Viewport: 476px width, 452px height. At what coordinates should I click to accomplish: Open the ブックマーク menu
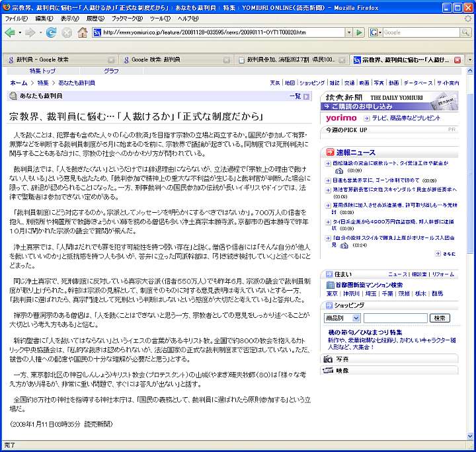[122, 19]
